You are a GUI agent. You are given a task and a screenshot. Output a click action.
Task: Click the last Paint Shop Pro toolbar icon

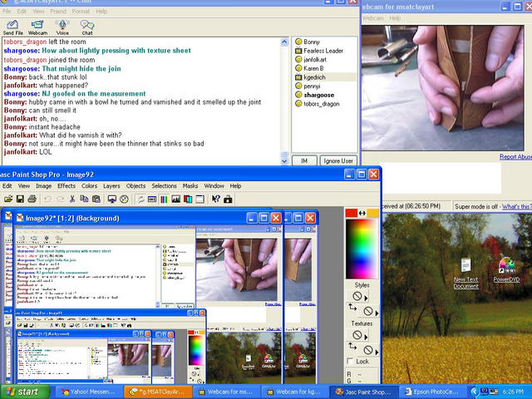pyautogui.click(x=228, y=199)
